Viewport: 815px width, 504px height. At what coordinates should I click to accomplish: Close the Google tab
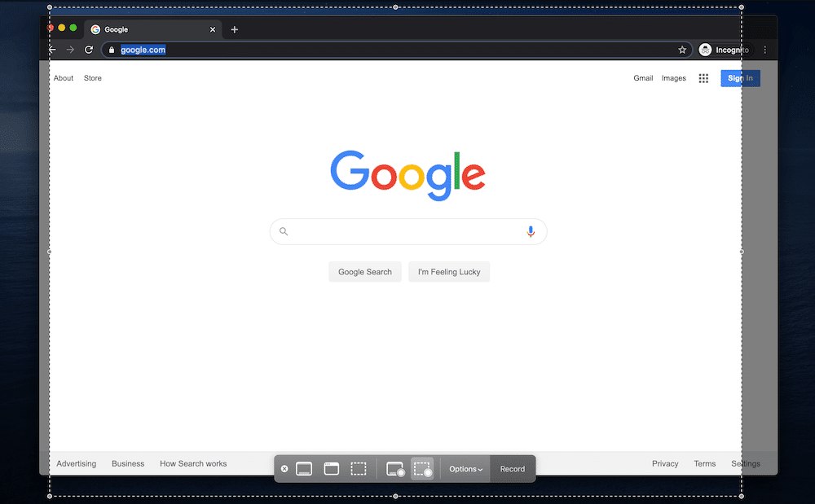pos(213,29)
